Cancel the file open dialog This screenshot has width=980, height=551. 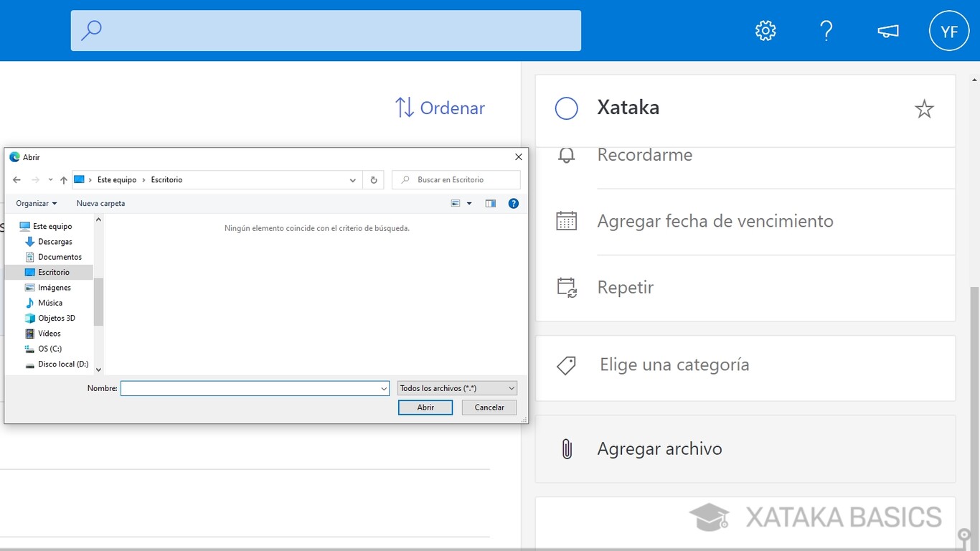[x=489, y=407]
